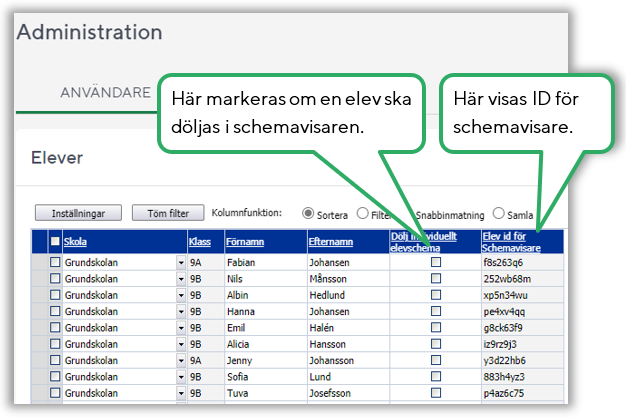Select the Sortera radio button

tap(309, 214)
